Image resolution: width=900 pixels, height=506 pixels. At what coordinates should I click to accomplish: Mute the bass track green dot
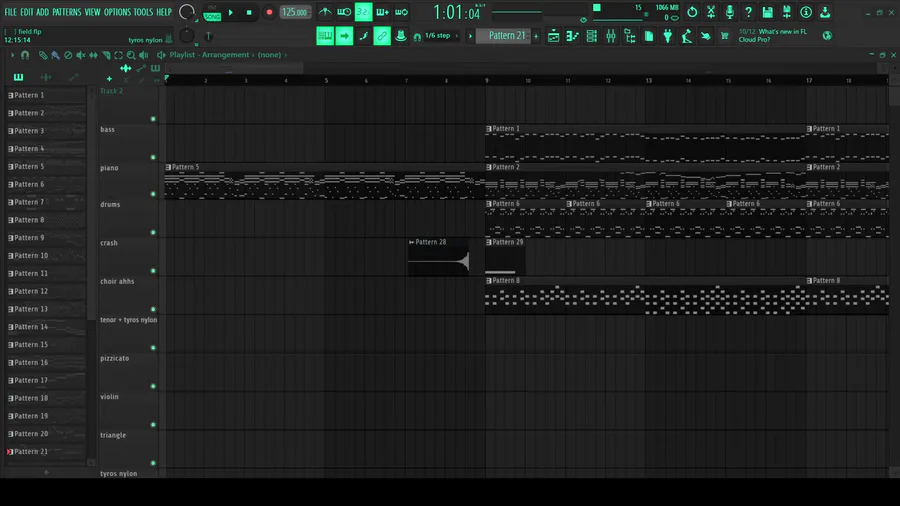point(153,157)
